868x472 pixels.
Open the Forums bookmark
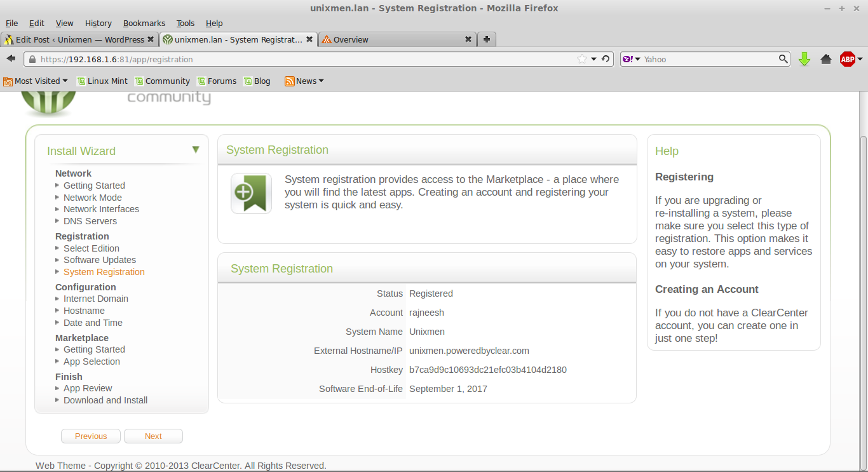217,81
